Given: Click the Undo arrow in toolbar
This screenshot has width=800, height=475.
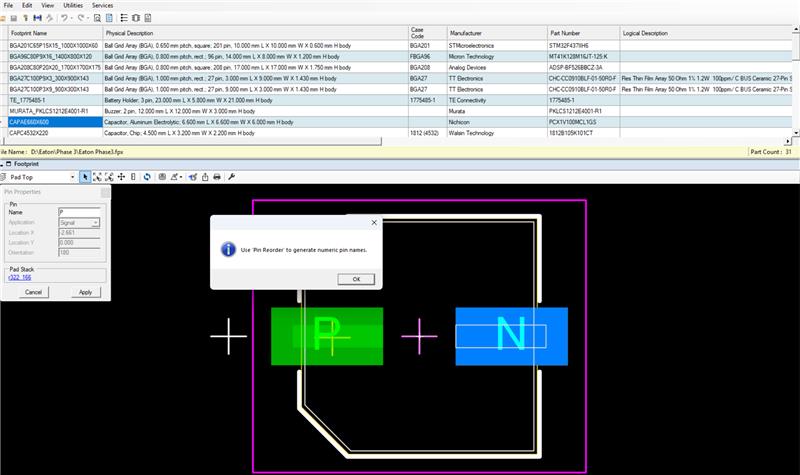Looking at the screenshot, I should pos(66,18).
